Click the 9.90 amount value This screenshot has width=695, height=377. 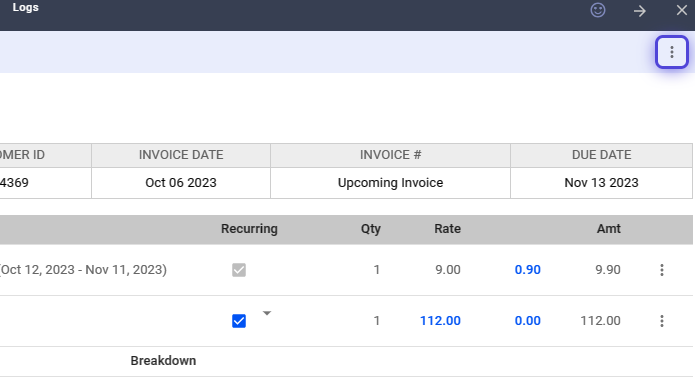[x=608, y=270]
